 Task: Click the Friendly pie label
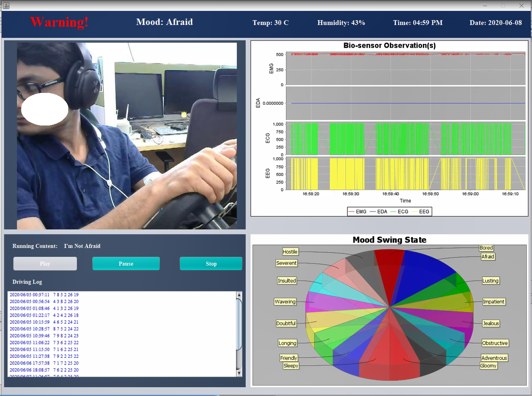pyautogui.click(x=289, y=358)
